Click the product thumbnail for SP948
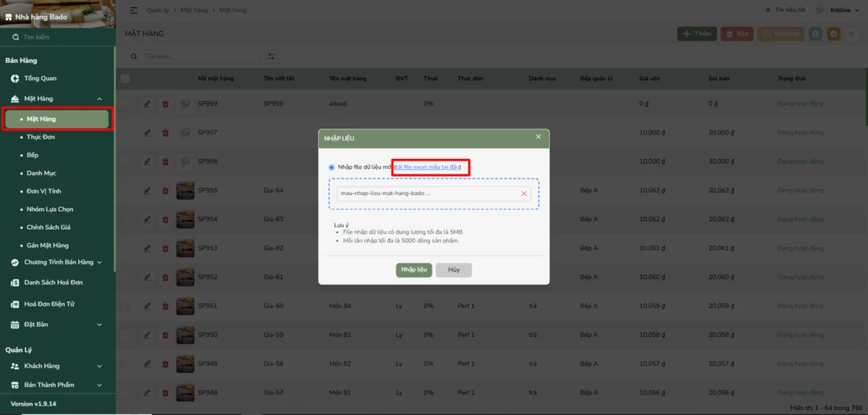 click(185, 393)
